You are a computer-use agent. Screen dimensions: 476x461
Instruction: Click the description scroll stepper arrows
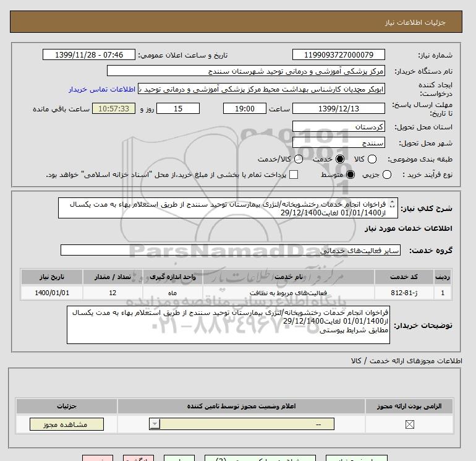(x=392, y=204)
